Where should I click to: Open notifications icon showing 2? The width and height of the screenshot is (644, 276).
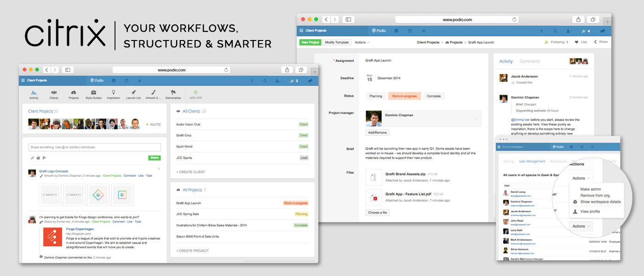294,80
